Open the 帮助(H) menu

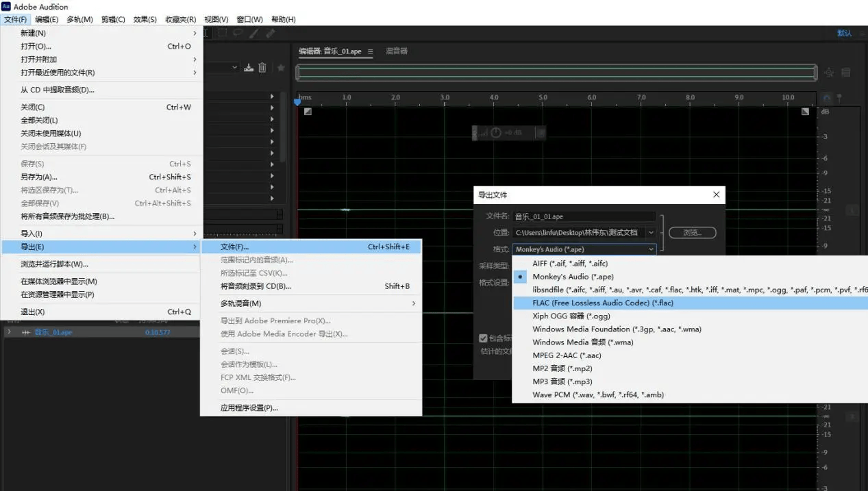[284, 19]
